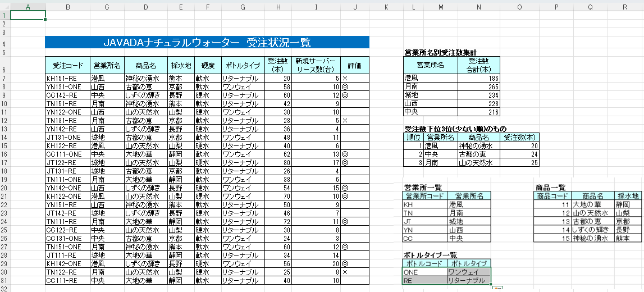Click the total 265 for 月南
644x292 pixels.
click(478, 86)
